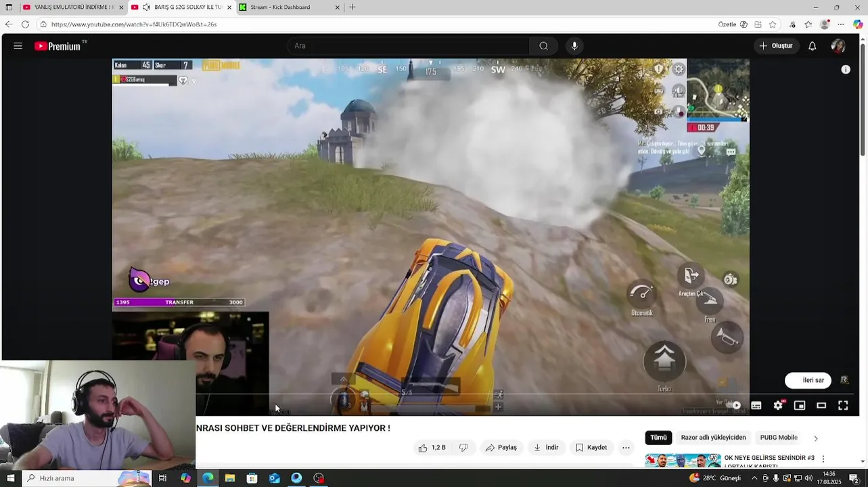The image size is (868, 487).
Task: Start voice search with microphone icon
Action: [574, 46]
